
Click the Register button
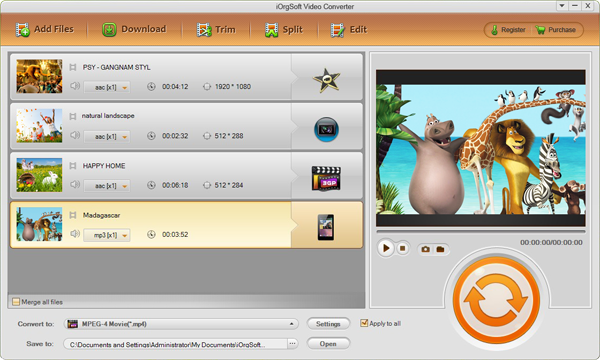(508, 30)
